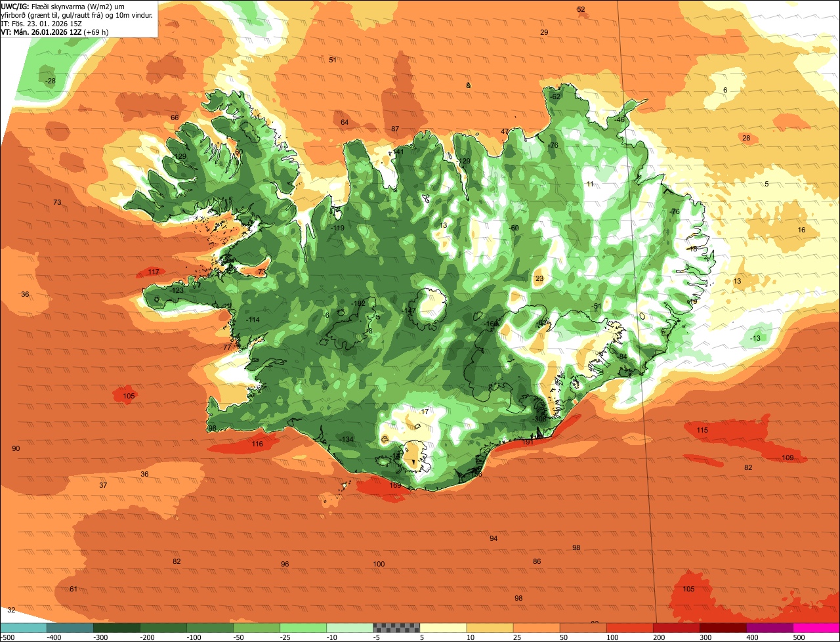Image resolution: width=840 pixels, height=642 pixels.
Task: Click the '-62' value on the northeast peninsula
Action: (555, 96)
